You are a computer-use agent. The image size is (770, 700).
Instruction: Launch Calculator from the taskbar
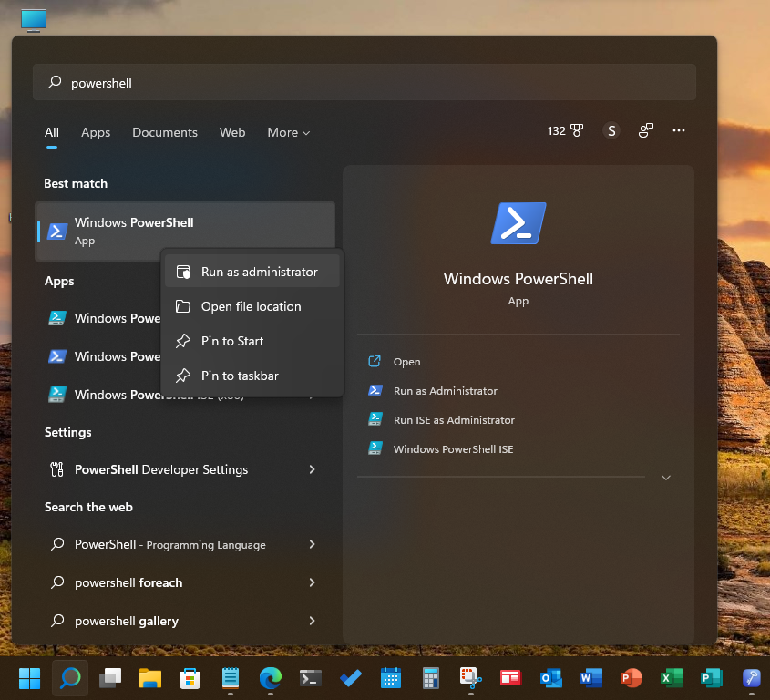point(431,678)
